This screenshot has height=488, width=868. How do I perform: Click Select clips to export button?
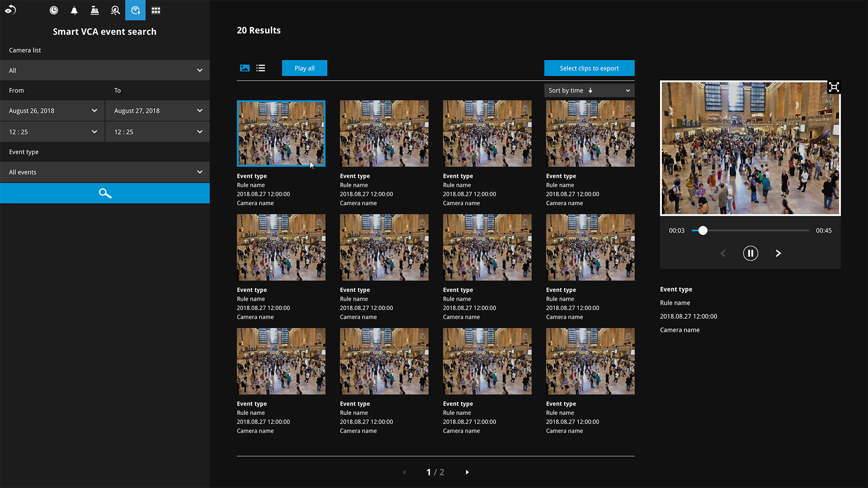(x=589, y=68)
